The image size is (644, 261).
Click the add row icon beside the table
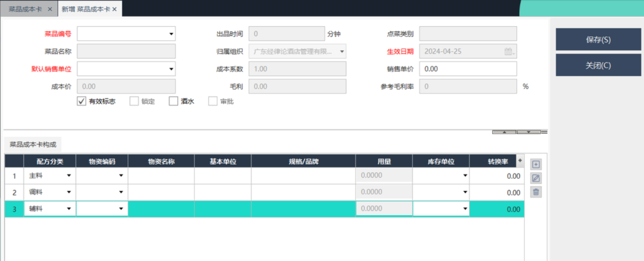click(536, 164)
